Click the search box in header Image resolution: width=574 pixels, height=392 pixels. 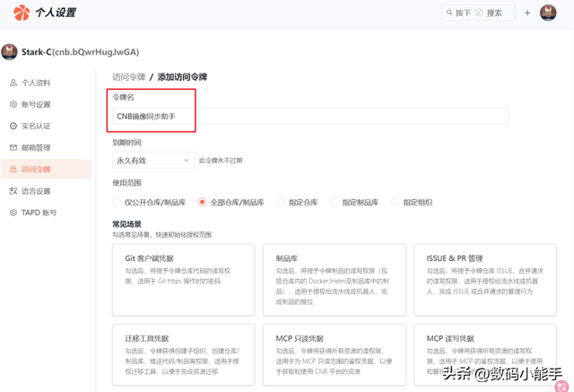click(x=478, y=13)
